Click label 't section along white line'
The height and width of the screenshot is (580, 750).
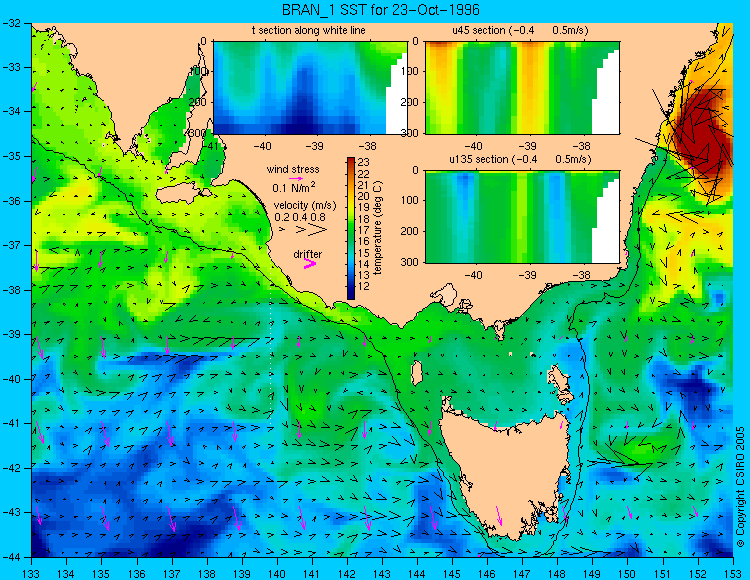tap(309, 30)
